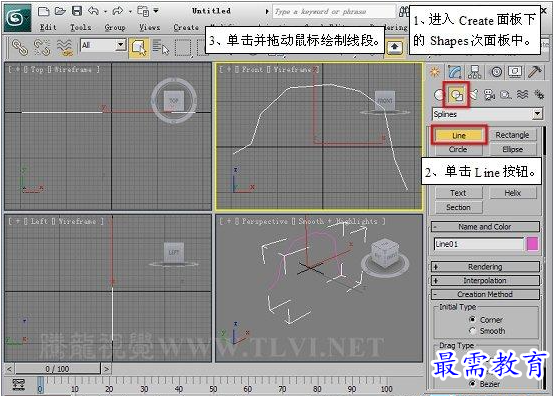Click the Perspective viewport ViewCube

point(385,254)
